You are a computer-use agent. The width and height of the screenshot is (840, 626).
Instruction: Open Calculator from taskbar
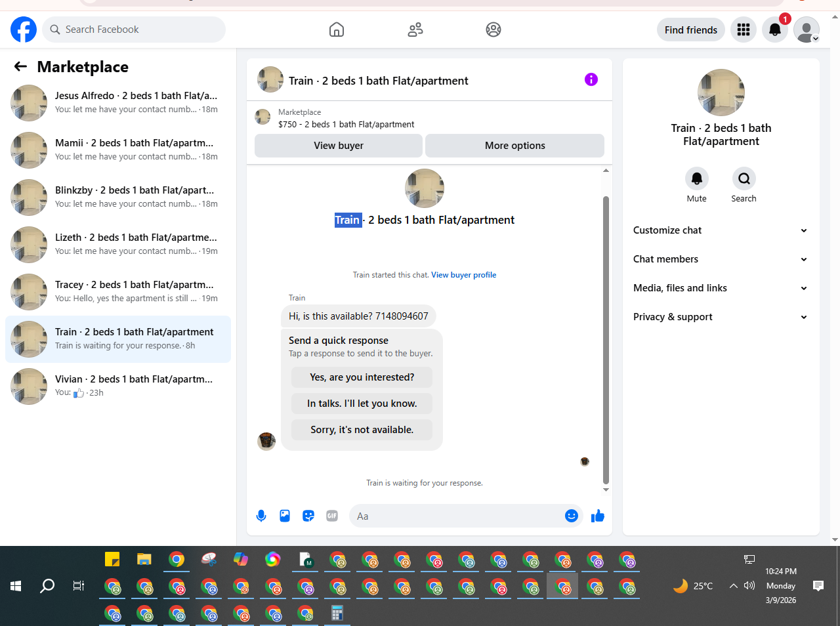(337, 613)
